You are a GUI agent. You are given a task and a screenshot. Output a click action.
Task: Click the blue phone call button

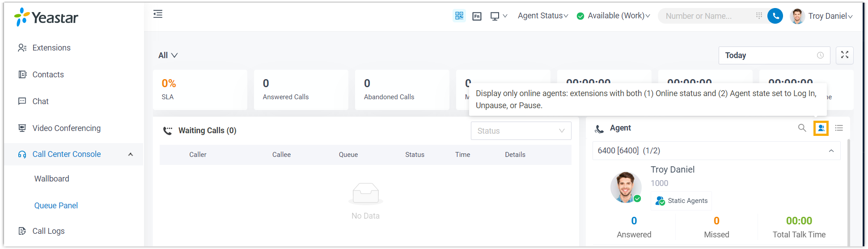point(775,16)
